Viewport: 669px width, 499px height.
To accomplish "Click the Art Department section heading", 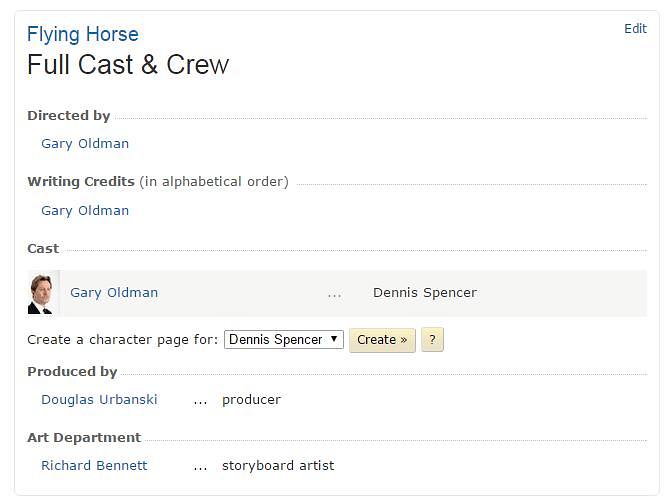I will point(84,437).
